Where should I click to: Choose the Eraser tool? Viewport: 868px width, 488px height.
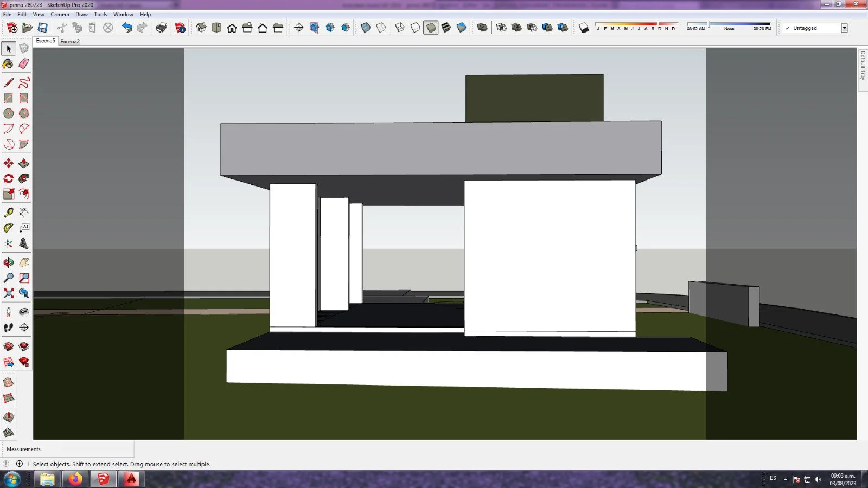(x=24, y=64)
